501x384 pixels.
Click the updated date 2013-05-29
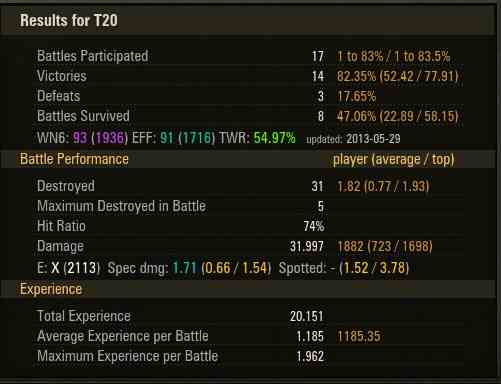(x=373, y=139)
